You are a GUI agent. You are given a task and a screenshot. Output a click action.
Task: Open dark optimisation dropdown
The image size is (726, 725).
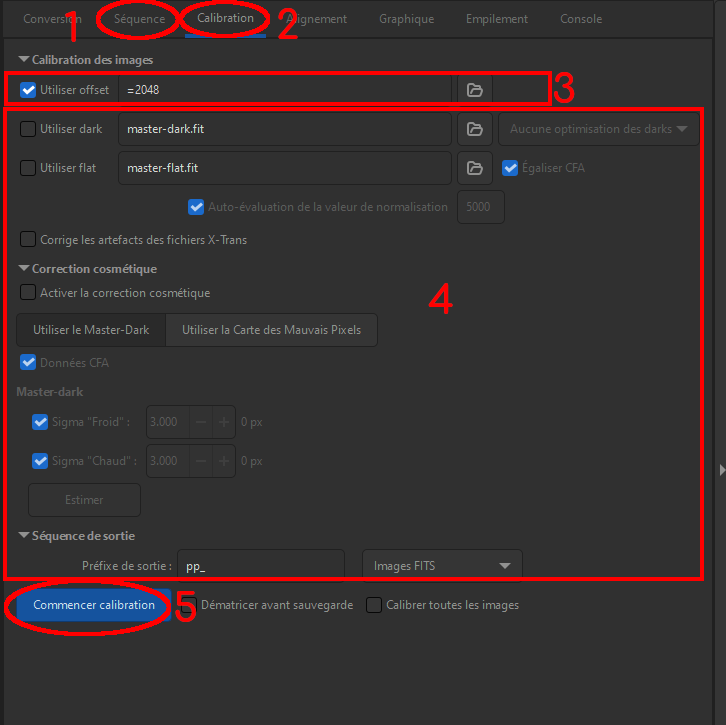tap(598, 129)
